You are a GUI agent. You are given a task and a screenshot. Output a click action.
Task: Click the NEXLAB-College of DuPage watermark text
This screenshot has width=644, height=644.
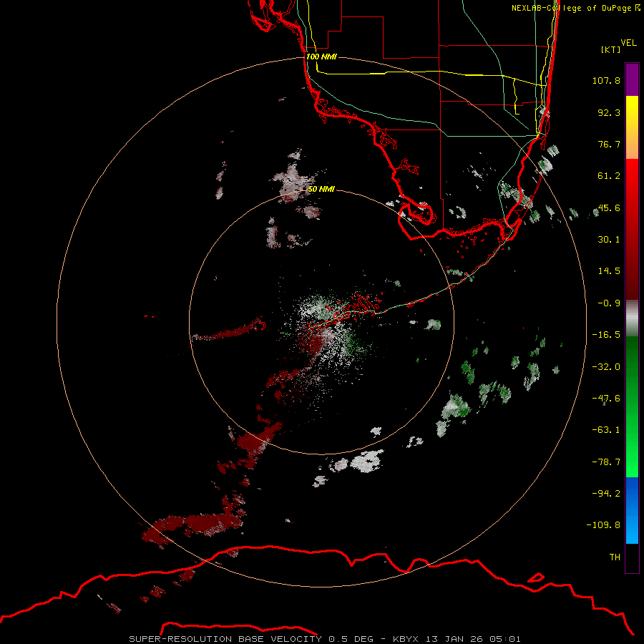[x=576, y=8]
